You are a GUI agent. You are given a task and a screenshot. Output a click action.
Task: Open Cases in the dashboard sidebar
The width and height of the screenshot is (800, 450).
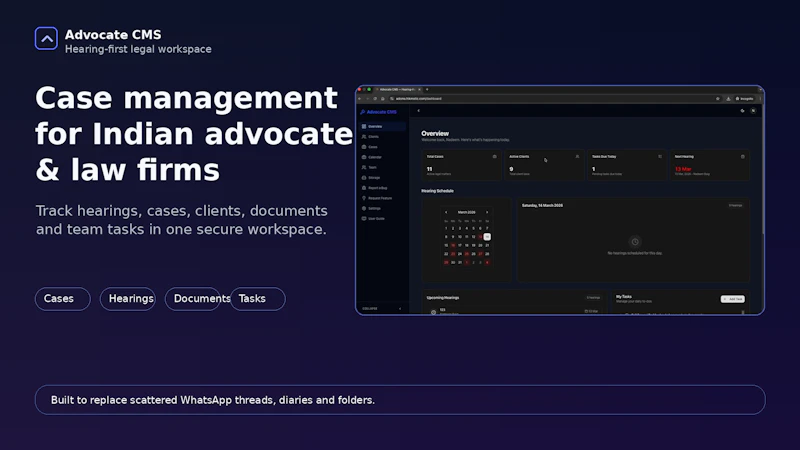pyautogui.click(x=383, y=147)
